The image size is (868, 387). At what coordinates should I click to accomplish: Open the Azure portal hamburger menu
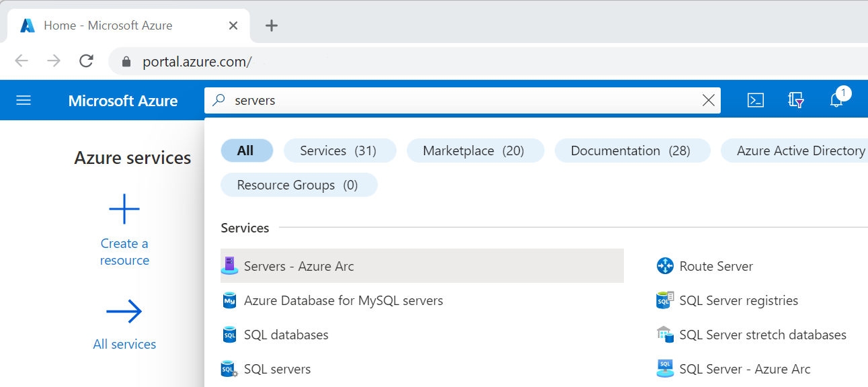[24, 101]
